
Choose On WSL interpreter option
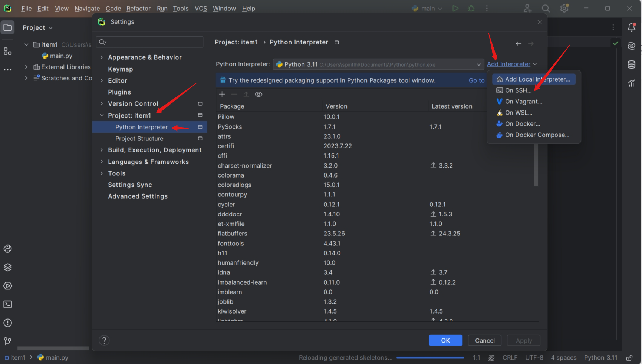534,112
